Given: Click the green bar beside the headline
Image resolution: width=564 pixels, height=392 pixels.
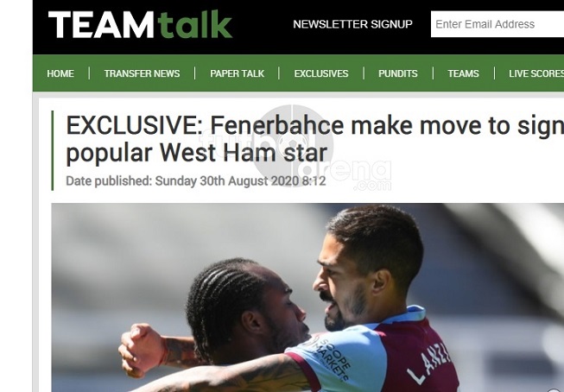Looking at the screenshot, I should (53, 150).
